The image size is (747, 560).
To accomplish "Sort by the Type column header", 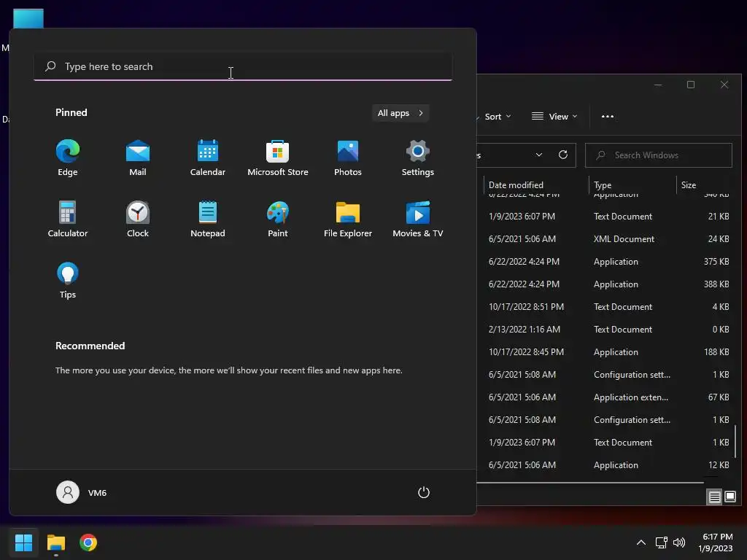I will coord(632,184).
